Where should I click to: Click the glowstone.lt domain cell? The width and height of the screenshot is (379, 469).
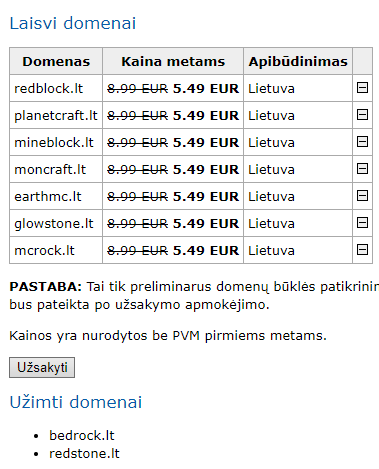56,223
